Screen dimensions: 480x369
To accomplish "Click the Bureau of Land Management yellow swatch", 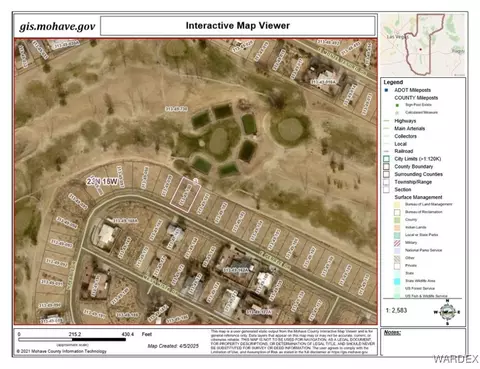I will [397, 204].
